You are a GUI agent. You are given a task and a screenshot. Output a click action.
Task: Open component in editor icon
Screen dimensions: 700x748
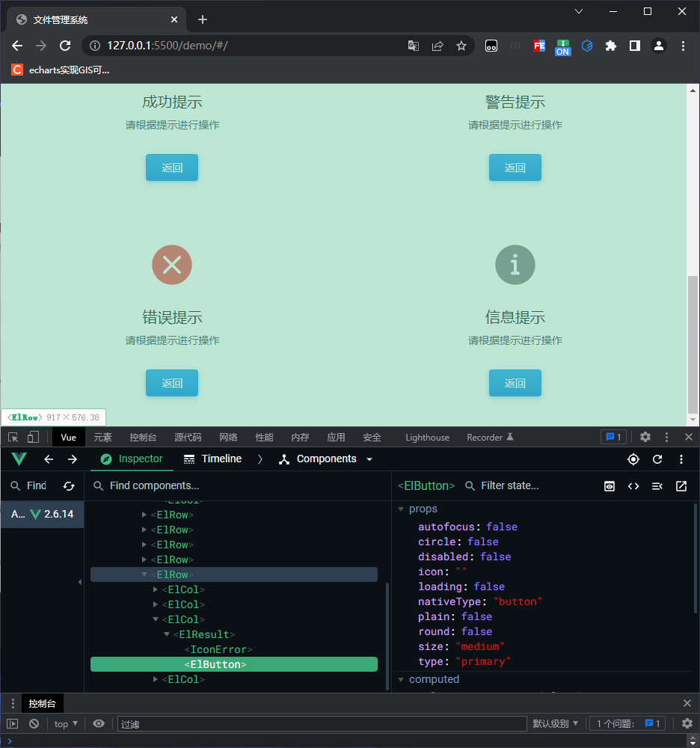click(681, 486)
